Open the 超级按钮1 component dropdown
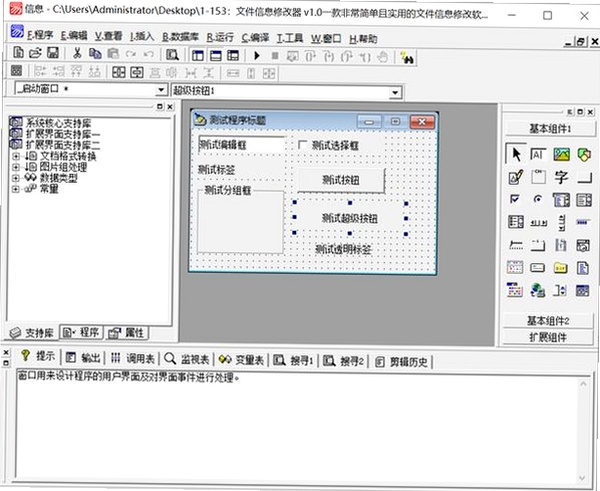Image resolution: width=600 pixels, height=491 pixels. tap(395, 92)
